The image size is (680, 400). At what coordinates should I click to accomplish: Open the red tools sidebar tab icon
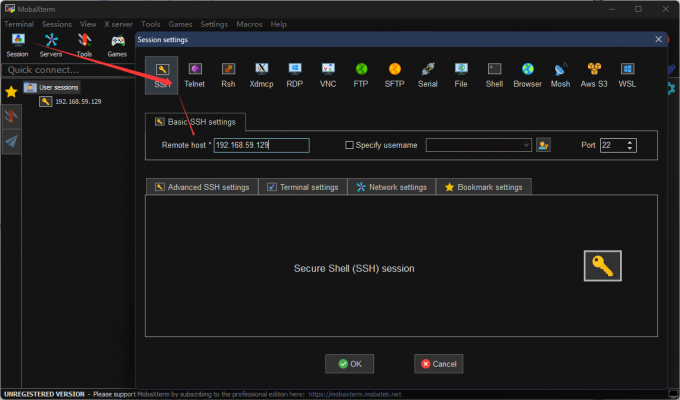(11, 117)
